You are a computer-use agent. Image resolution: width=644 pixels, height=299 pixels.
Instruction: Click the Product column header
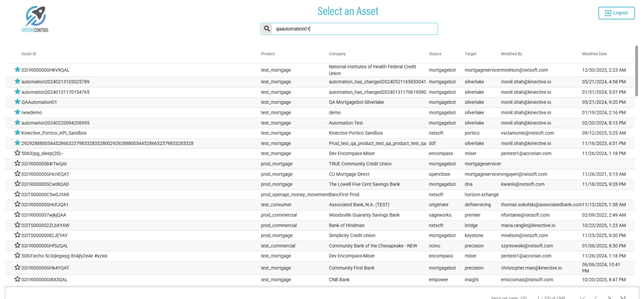pos(268,54)
